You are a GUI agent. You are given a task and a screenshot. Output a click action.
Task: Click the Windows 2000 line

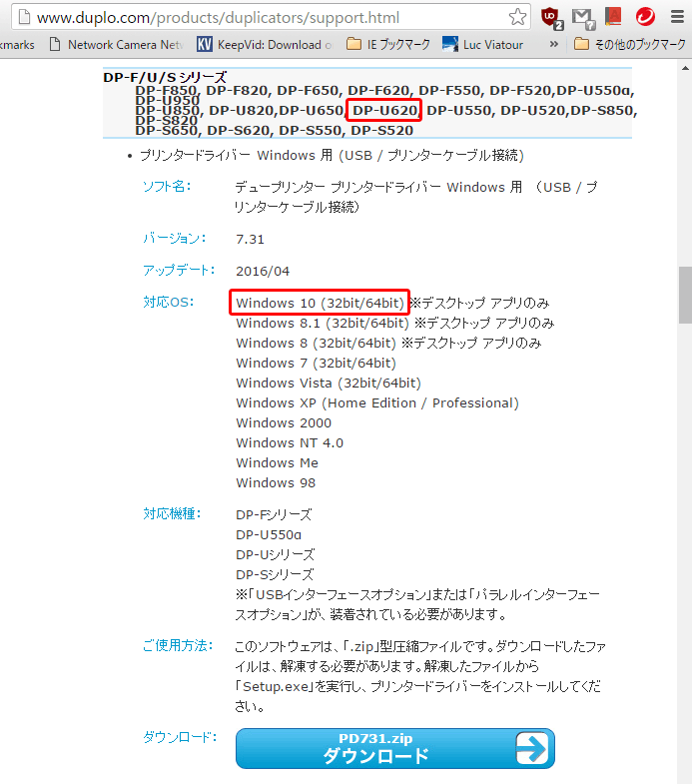click(x=284, y=423)
